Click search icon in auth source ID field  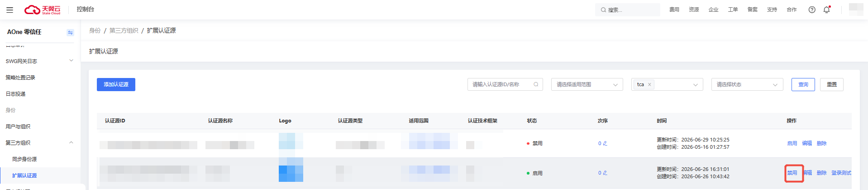536,84
